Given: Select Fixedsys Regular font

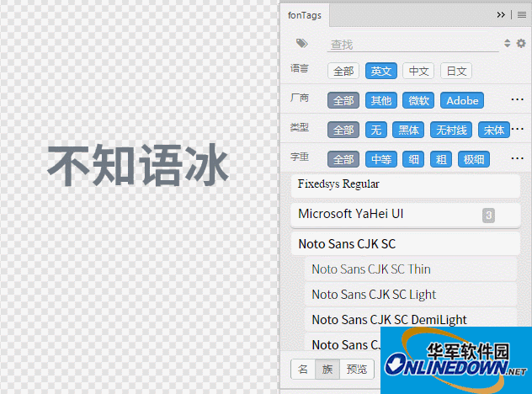Looking at the screenshot, I should pyautogui.click(x=406, y=185).
